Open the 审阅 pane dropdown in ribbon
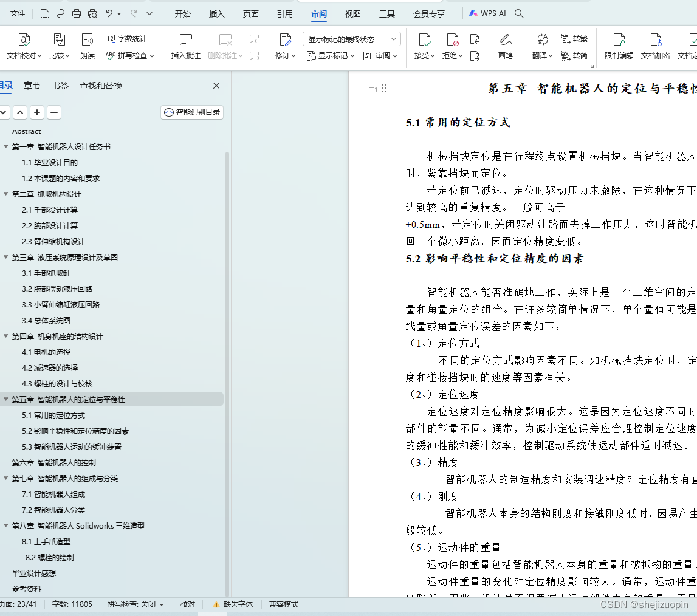Screen dimensions: 697x616 (380, 56)
